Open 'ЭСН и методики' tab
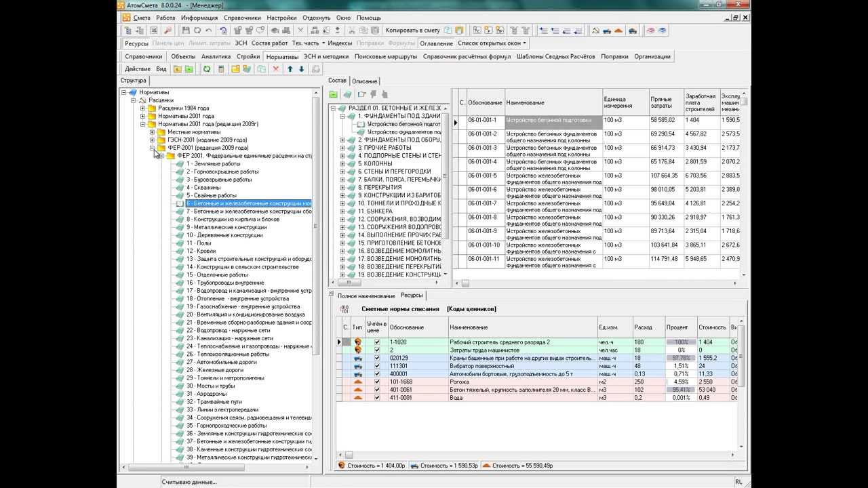 326,56
